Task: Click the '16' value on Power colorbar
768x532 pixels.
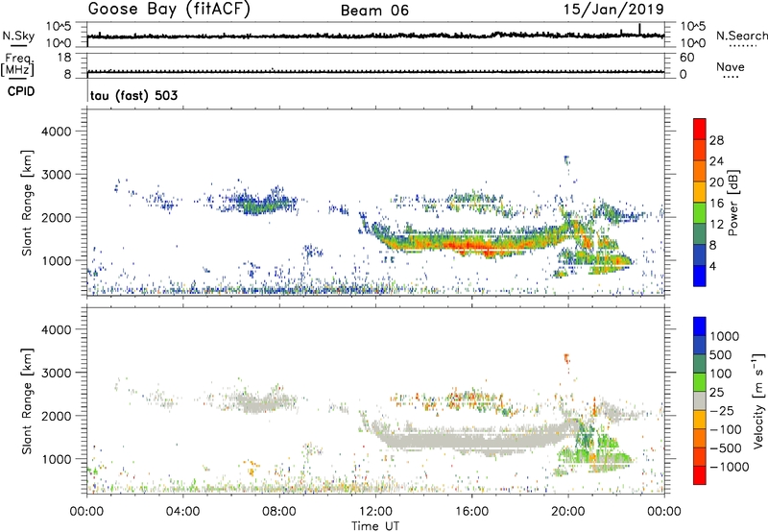Action: [716, 204]
